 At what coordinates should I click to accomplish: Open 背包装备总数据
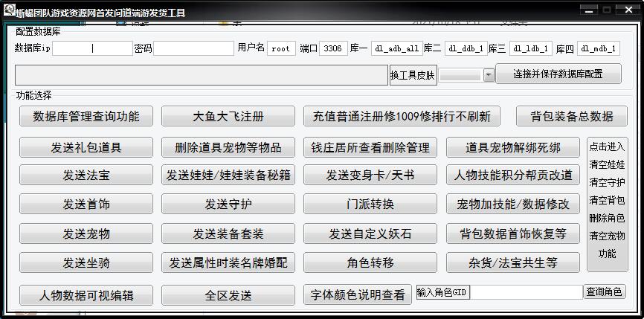tap(572, 116)
